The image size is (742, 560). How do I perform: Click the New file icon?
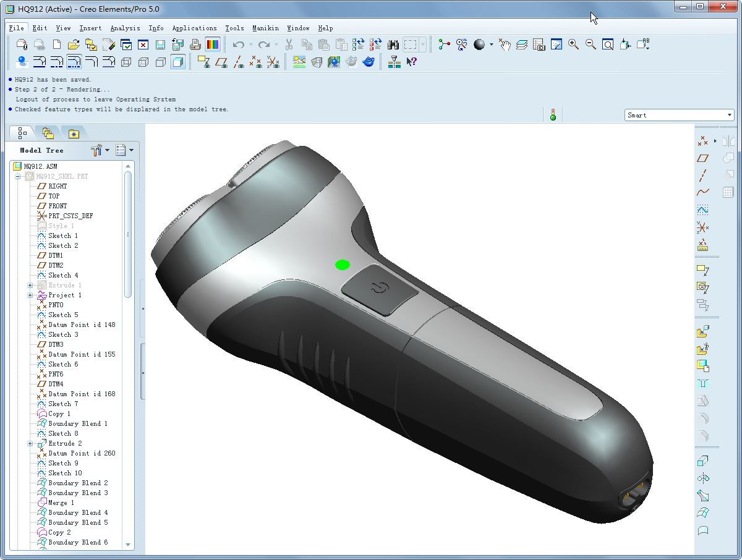coord(57,45)
